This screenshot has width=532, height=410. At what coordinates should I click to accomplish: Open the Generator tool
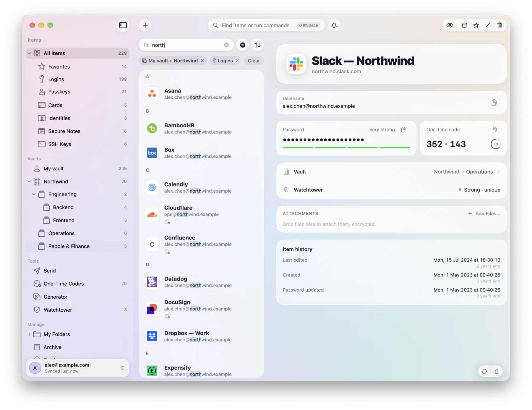point(78,297)
